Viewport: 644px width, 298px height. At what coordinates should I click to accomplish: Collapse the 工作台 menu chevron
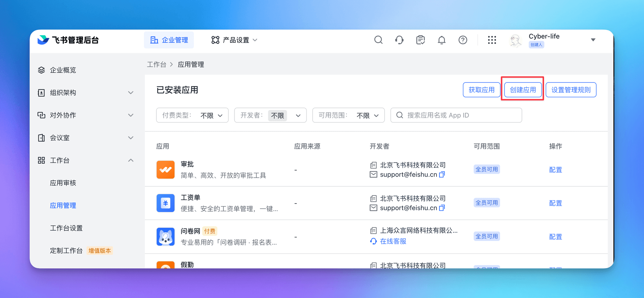[131, 160]
